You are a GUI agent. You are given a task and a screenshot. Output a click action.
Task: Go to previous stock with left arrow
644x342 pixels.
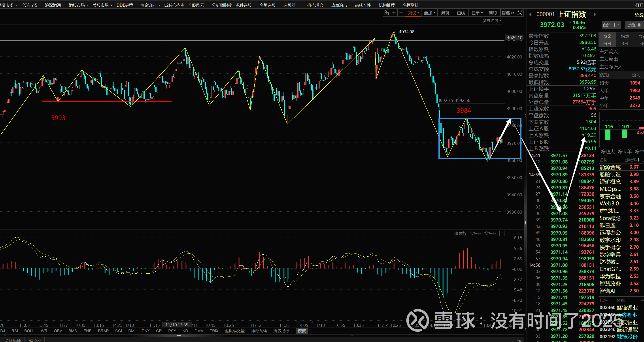(x=530, y=15)
